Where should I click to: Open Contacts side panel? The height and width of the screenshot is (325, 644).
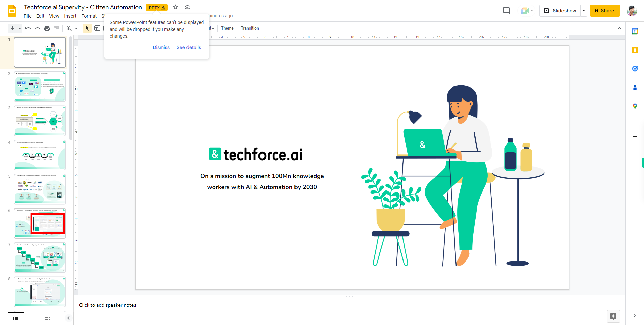pos(635,88)
